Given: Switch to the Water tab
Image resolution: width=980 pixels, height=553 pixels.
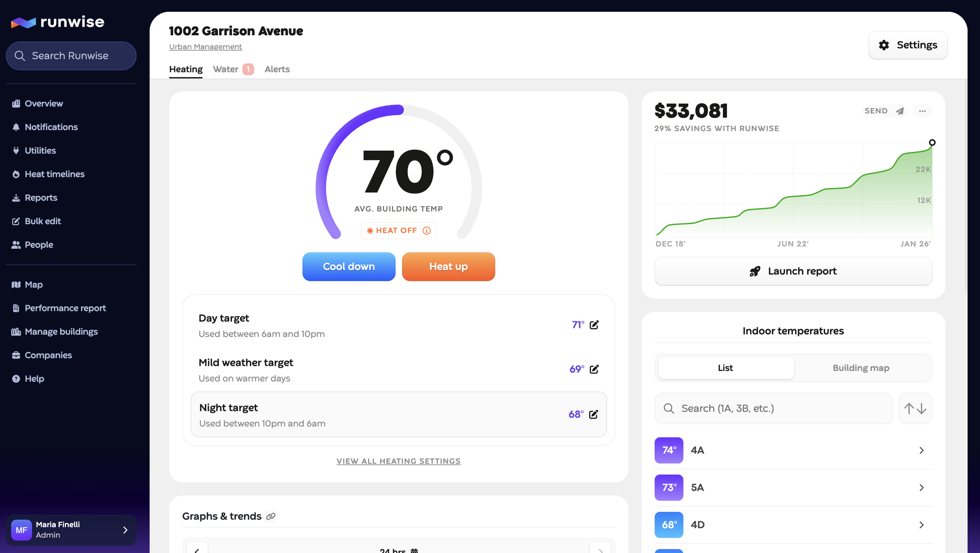Looking at the screenshot, I should [226, 69].
